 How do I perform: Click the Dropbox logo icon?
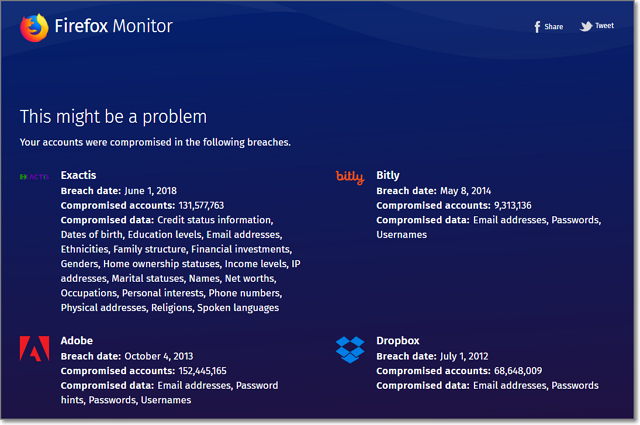(350, 348)
